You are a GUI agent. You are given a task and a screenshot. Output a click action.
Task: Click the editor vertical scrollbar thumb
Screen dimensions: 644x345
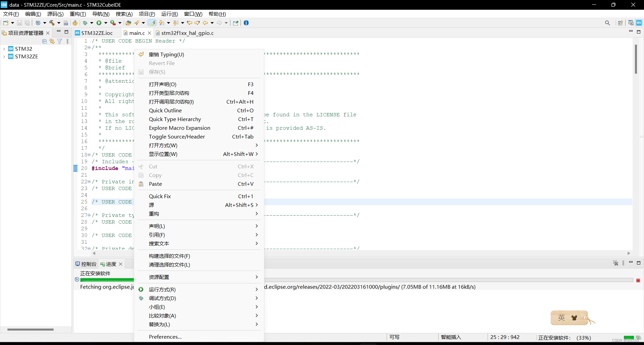click(x=636, y=59)
